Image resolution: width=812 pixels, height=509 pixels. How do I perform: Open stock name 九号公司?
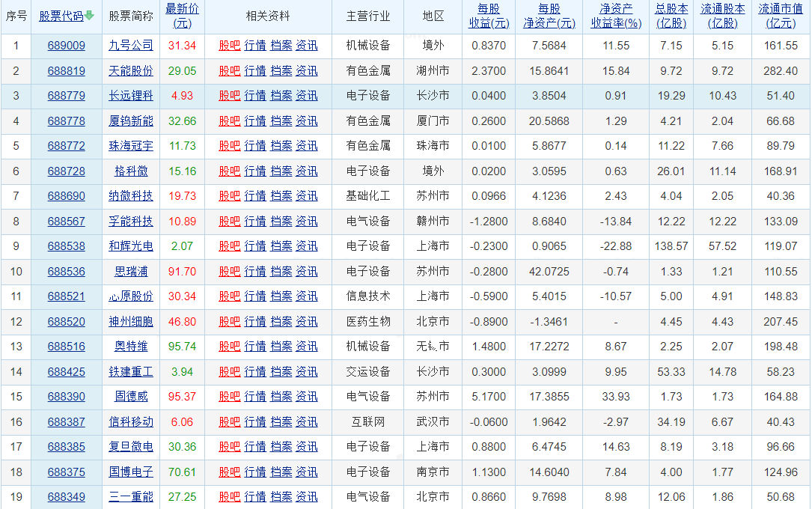pyautogui.click(x=131, y=46)
